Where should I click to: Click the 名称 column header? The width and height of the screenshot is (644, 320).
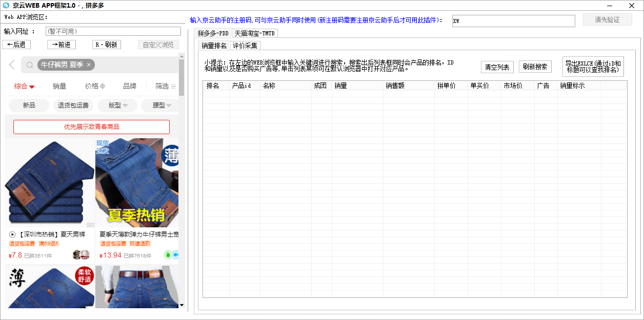[x=286, y=86]
